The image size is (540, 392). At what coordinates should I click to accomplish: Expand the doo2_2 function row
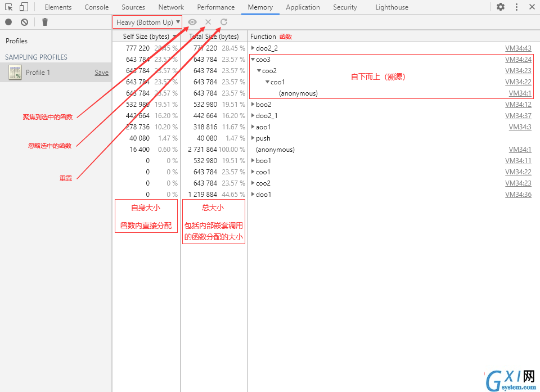[x=253, y=48]
